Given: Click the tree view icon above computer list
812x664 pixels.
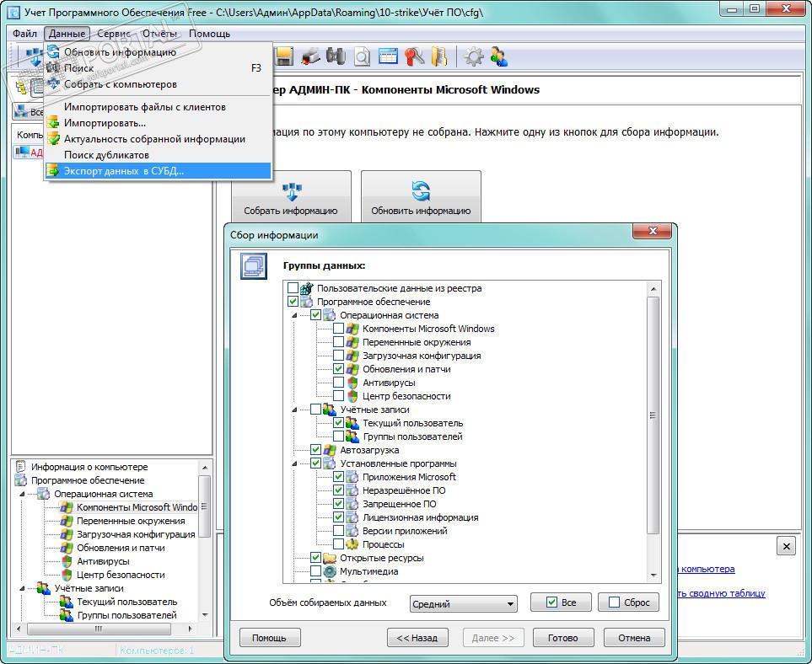Looking at the screenshot, I should (x=22, y=87).
